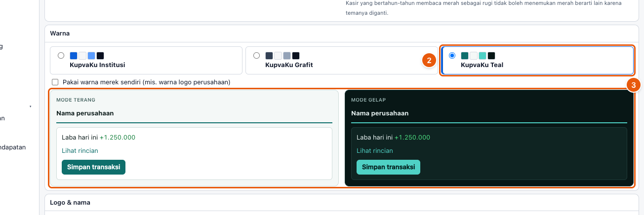Click the MODE TERANG preview label
The image size is (644, 215).
(76, 100)
